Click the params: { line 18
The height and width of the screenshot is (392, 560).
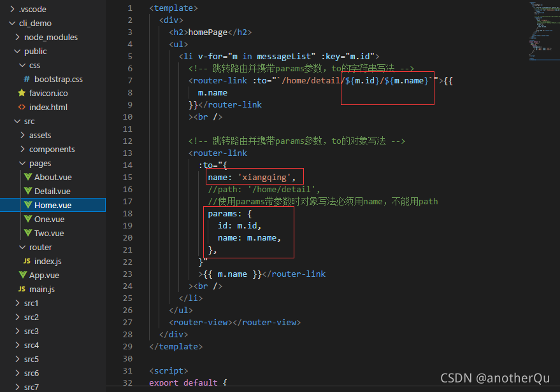point(229,214)
